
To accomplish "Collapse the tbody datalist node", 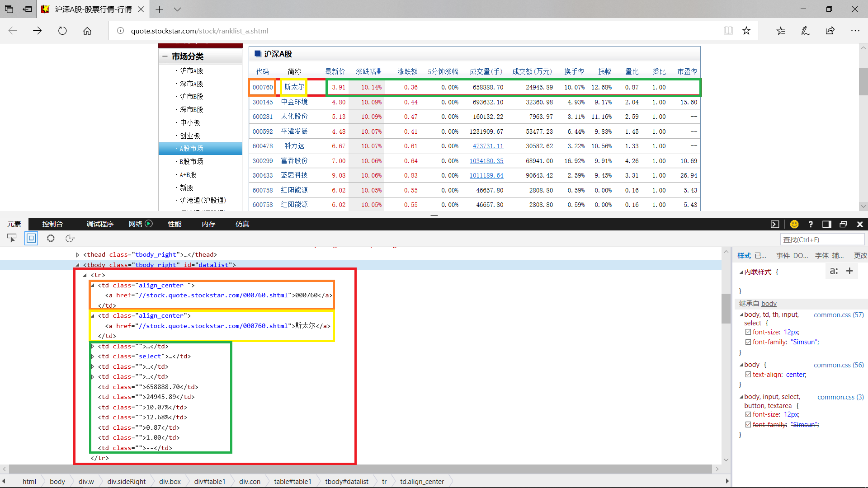I will click(78, 265).
